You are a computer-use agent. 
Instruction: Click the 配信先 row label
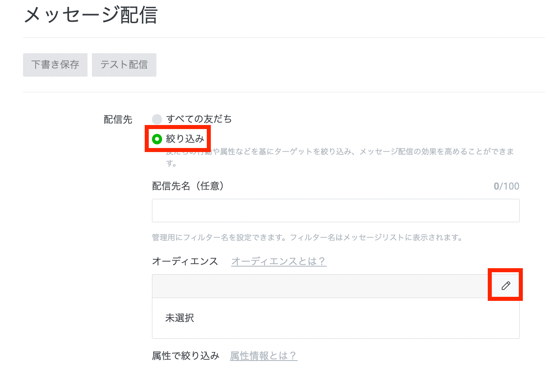118,119
